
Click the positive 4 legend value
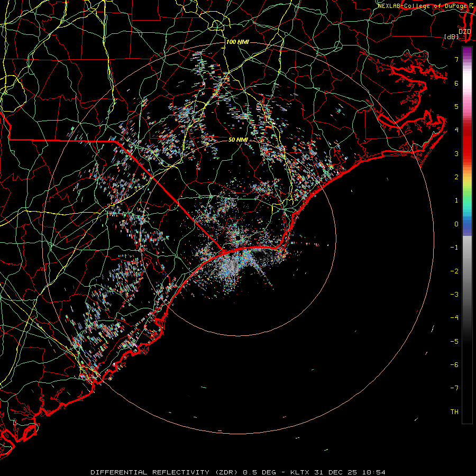coord(456,130)
